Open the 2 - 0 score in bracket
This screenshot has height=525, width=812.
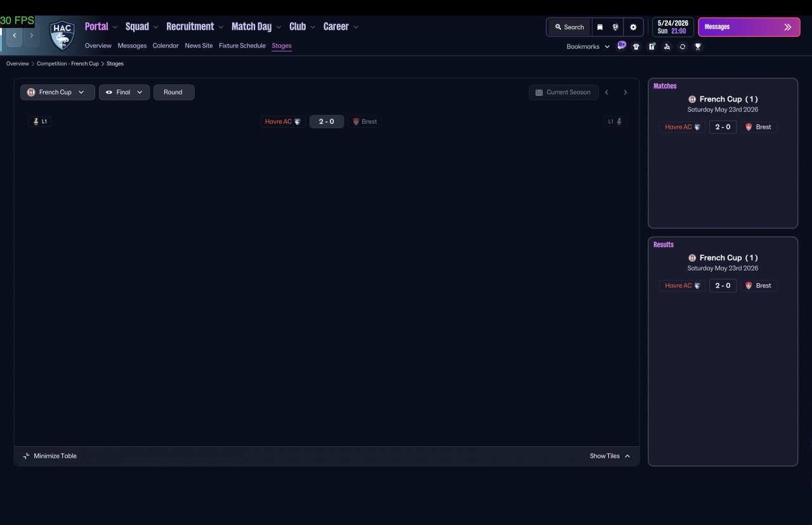327,121
